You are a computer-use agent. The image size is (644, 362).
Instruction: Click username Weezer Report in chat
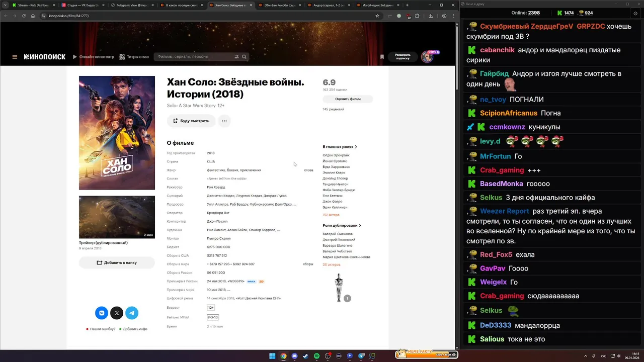coord(504,211)
